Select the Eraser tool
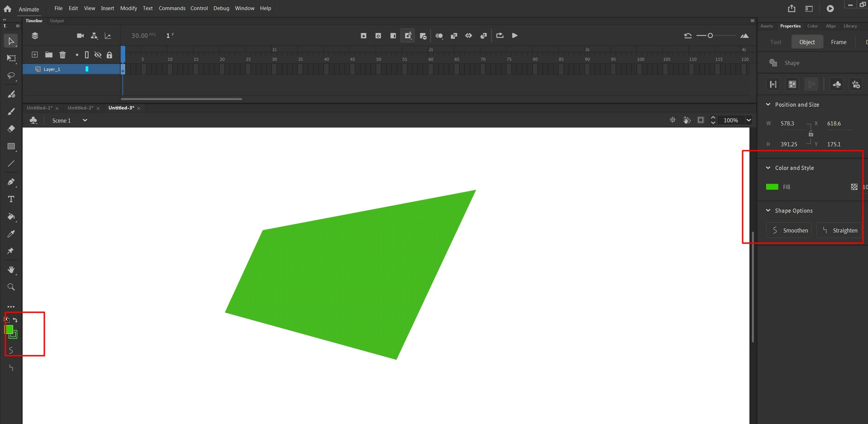Screen dimensions: 868x424 (x=11, y=129)
